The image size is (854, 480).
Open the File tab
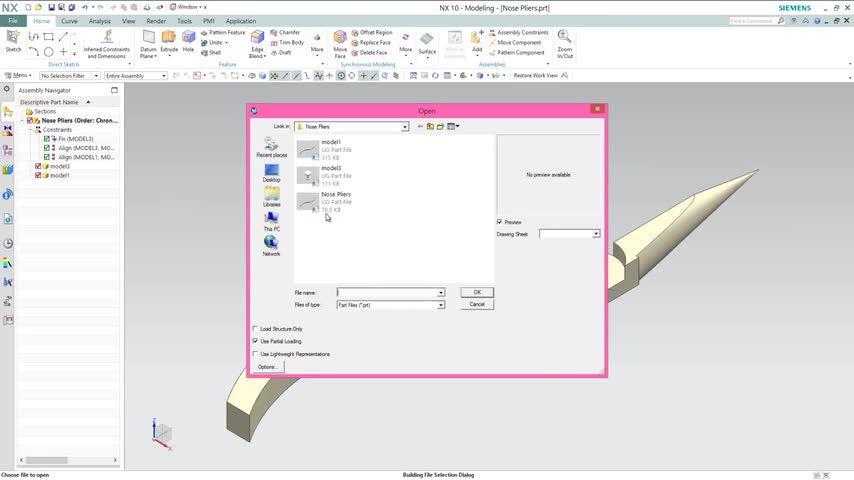[13, 21]
